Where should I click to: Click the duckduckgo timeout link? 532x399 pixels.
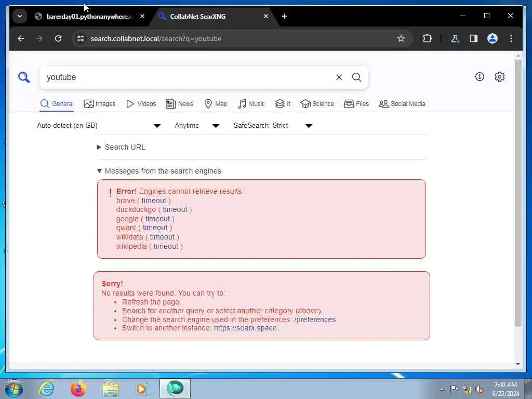[175, 210]
